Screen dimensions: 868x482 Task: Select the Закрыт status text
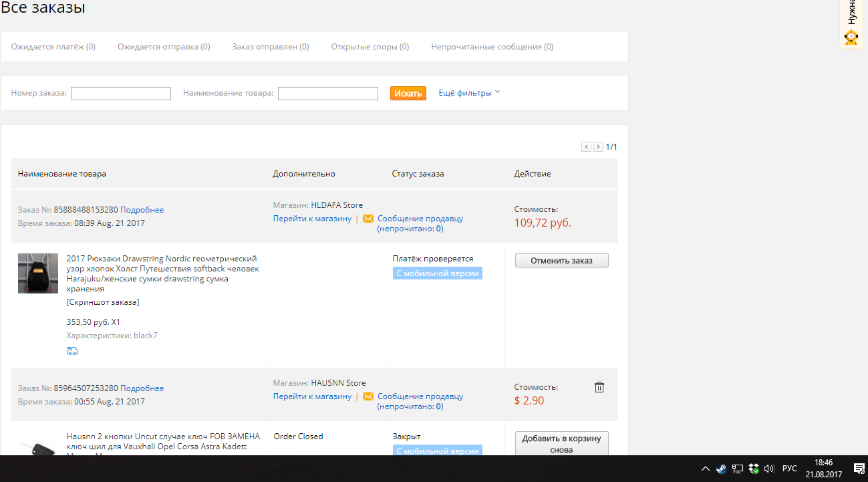[407, 437]
